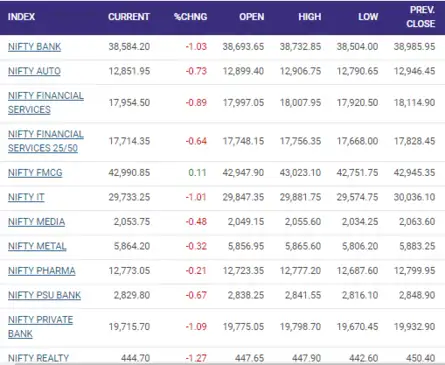This screenshot has height=365, width=445.
Task: Select NIFTY MEDIA low value 2,034.25
Action: point(360,222)
